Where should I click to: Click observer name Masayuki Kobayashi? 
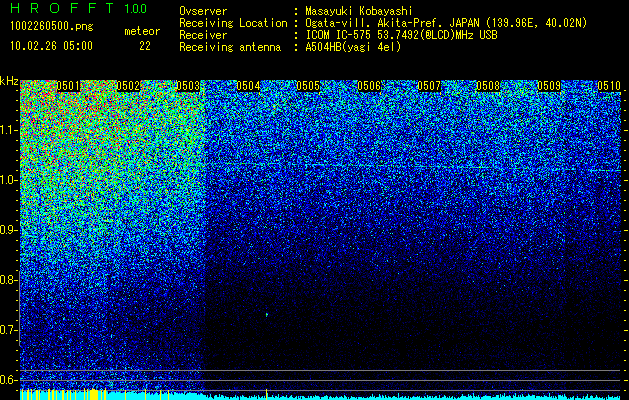[x=359, y=11]
